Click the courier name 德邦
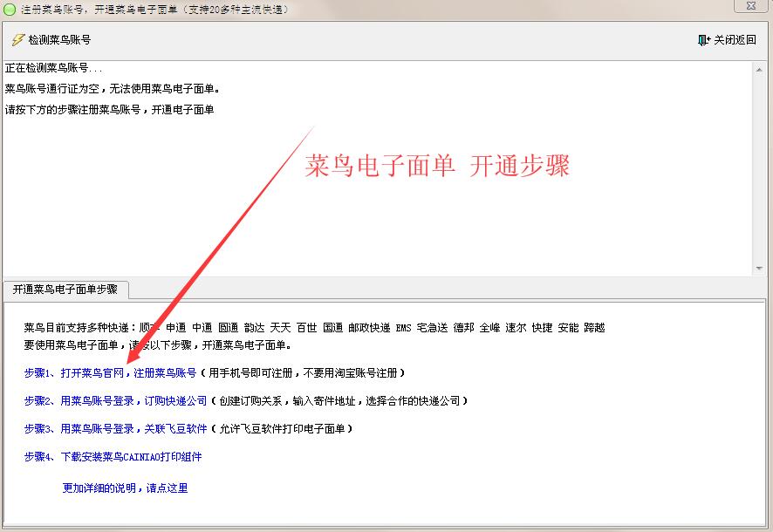Image resolution: width=773 pixels, height=532 pixels. click(x=464, y=328)
